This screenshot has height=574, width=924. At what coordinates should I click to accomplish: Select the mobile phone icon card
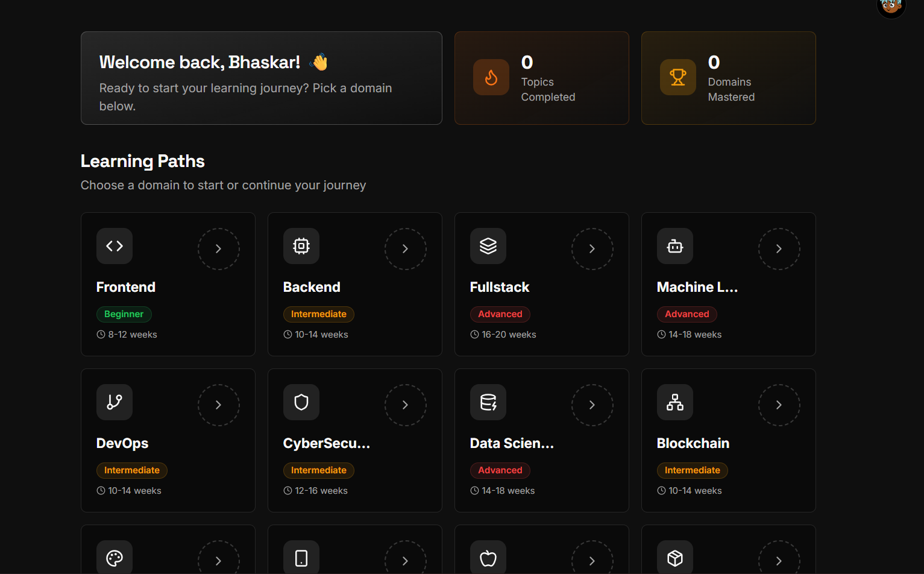(301, 557)
